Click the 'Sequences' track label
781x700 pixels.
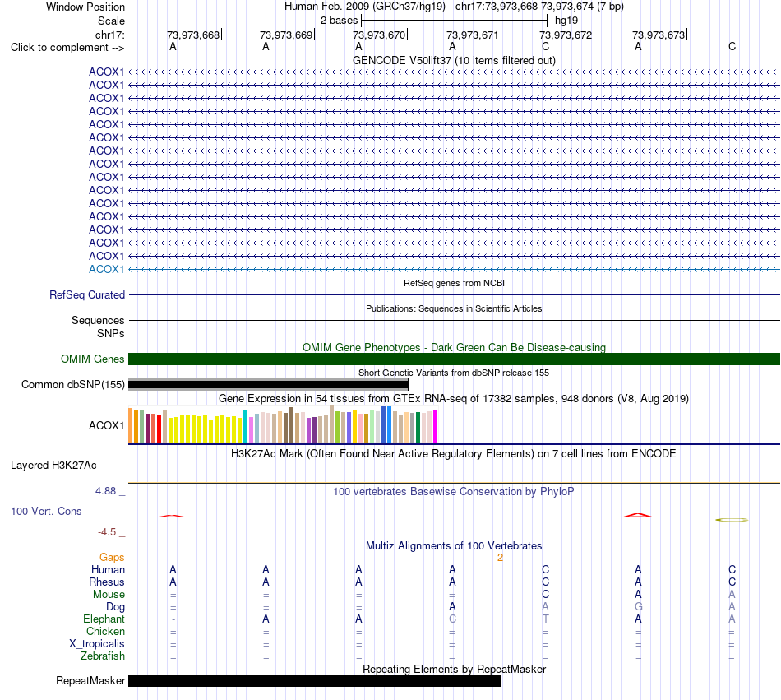click(x=98, y=320)
